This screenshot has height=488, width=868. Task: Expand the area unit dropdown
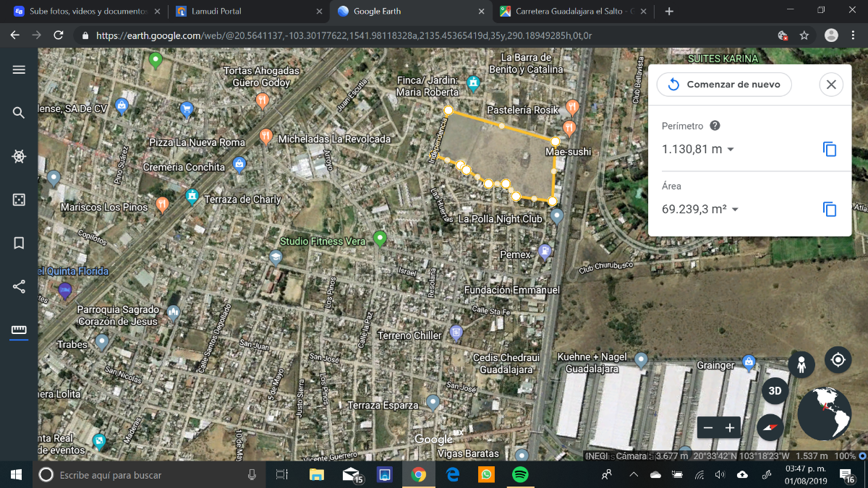point(735,210)
